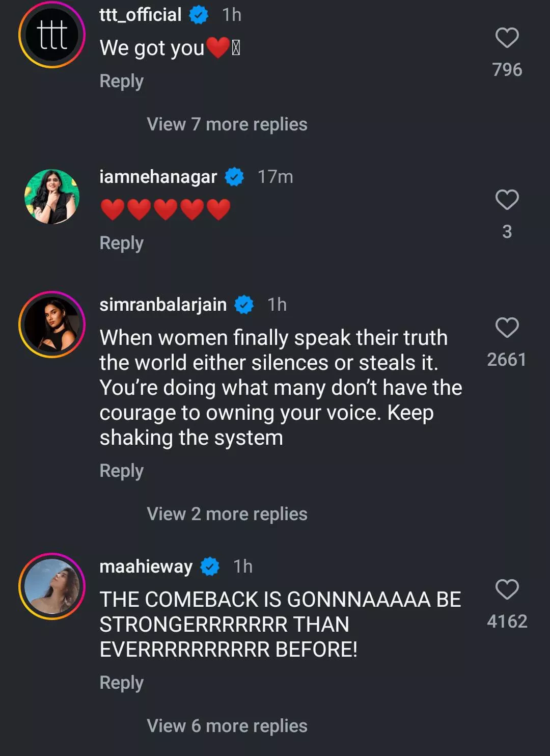The width and height of the screenshot is (550, 756).
Task: Click verified badge next to maahieway
Action: click(x=210, y=566)
